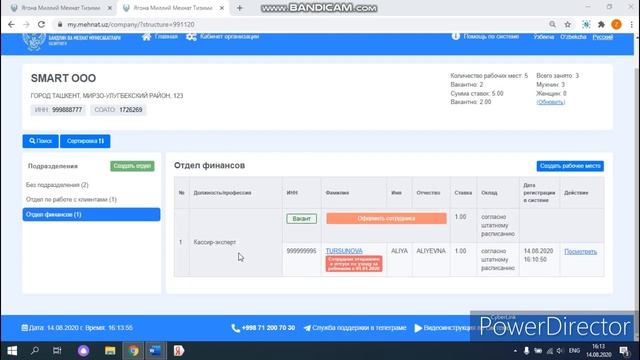Click Создать рабочее место button
This screenshot has height=360, width=640.
(x=570, y=166)
